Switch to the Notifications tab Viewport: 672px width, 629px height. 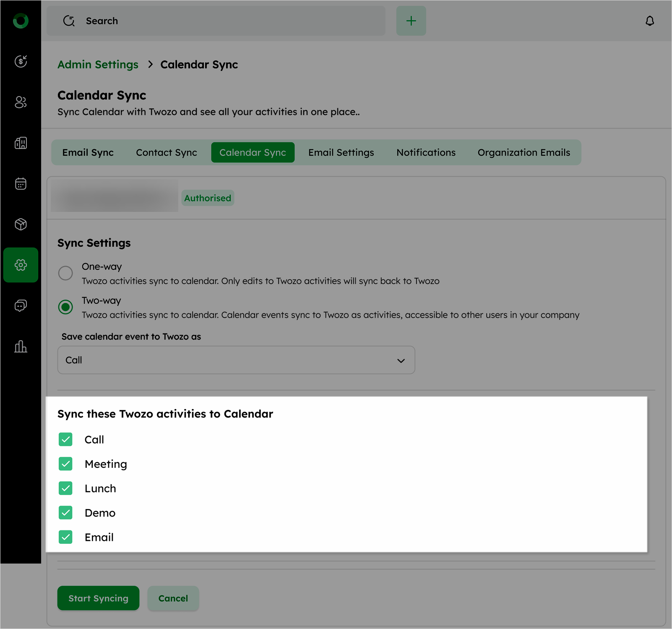point(426,152)
